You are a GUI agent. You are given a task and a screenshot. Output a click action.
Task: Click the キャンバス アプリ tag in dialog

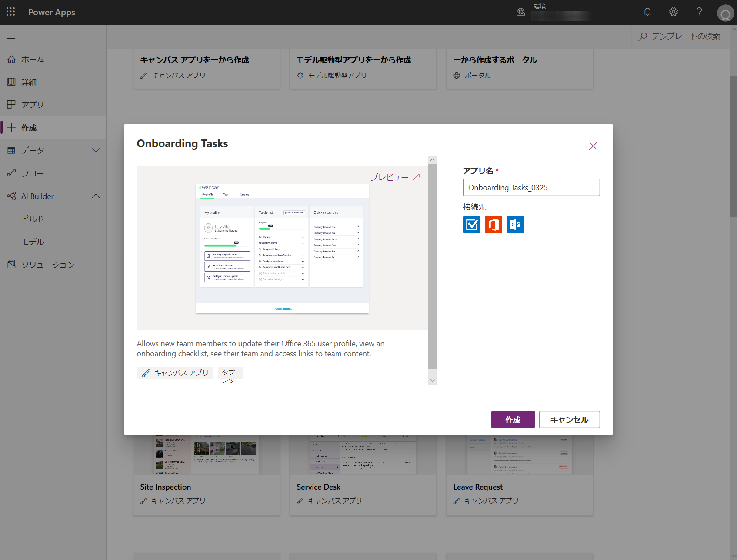click(175, 373)
